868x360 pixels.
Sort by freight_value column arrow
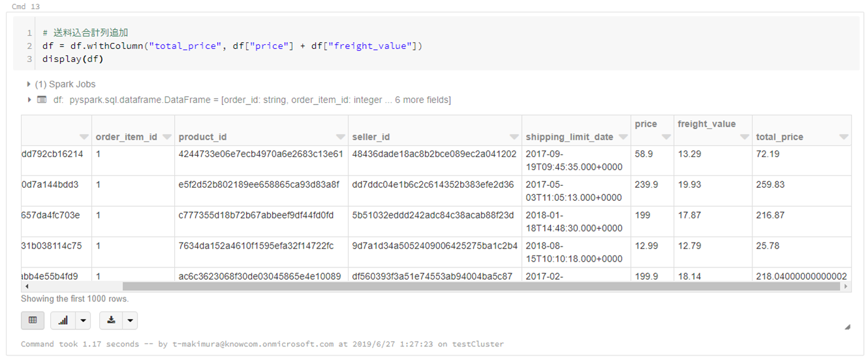pyautogui.click(x=745, y=137)
